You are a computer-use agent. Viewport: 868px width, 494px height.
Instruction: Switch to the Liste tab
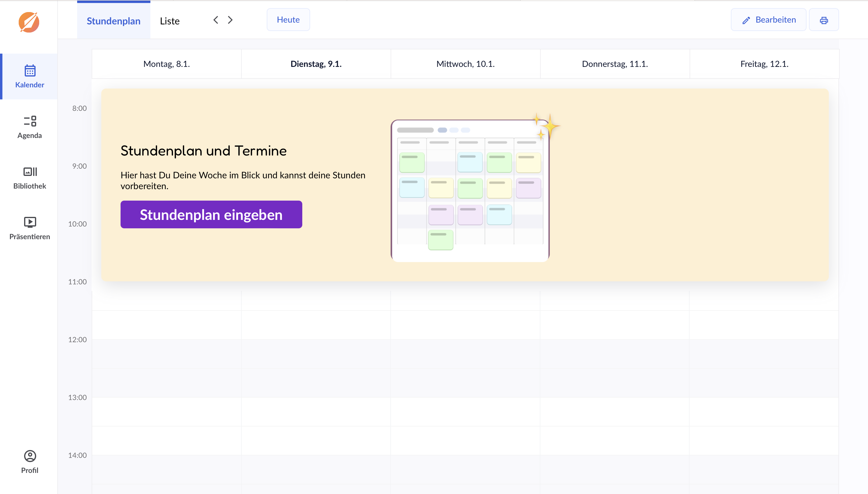point(169,21)
